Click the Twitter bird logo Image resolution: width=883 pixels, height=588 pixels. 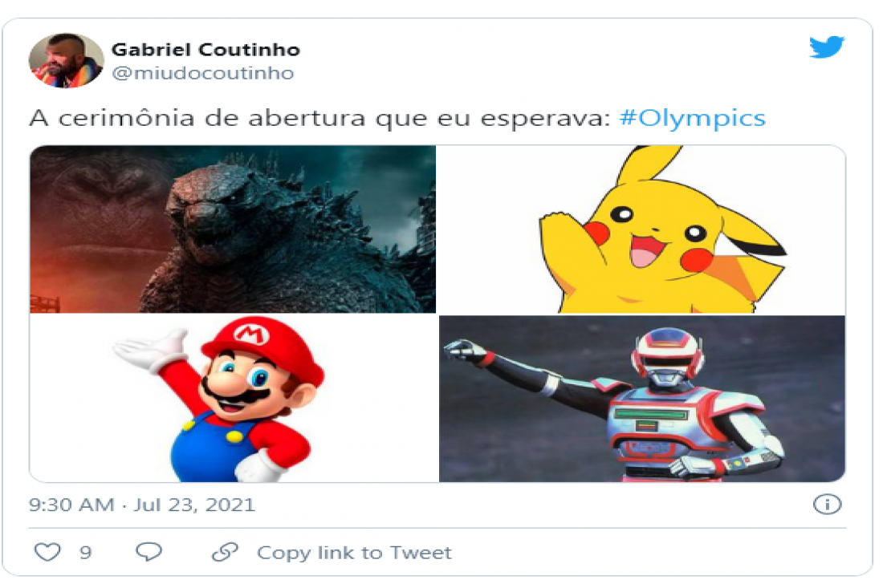(826, 47)
